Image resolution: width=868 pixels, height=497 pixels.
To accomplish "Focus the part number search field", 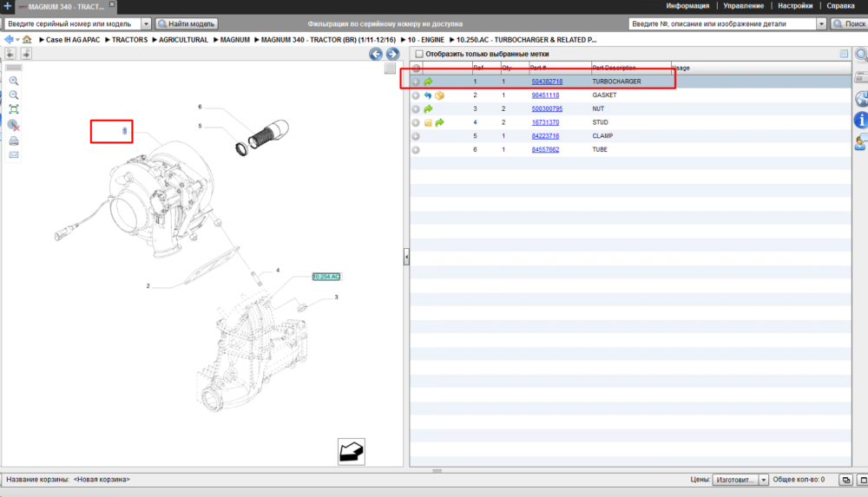I will tap(722, 23).
